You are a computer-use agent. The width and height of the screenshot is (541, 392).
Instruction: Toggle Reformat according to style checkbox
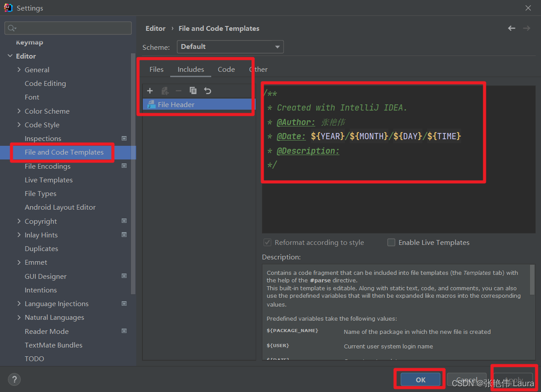coord(267,242)
